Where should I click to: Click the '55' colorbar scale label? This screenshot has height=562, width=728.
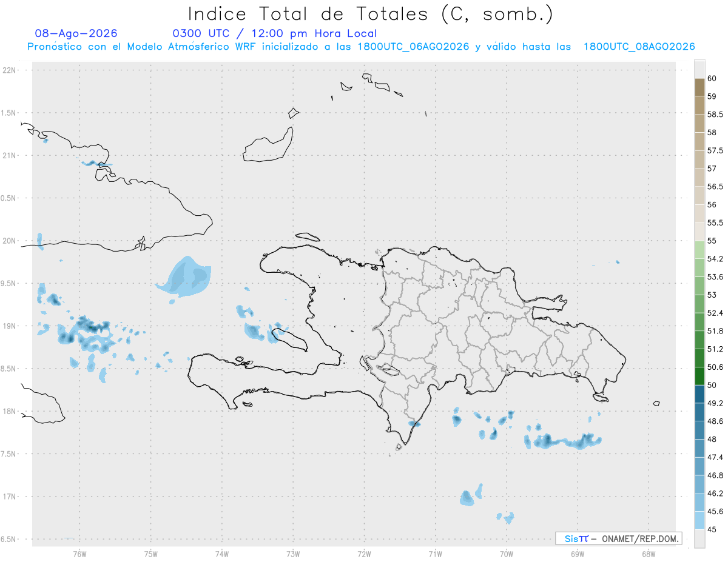coord(712,241)
